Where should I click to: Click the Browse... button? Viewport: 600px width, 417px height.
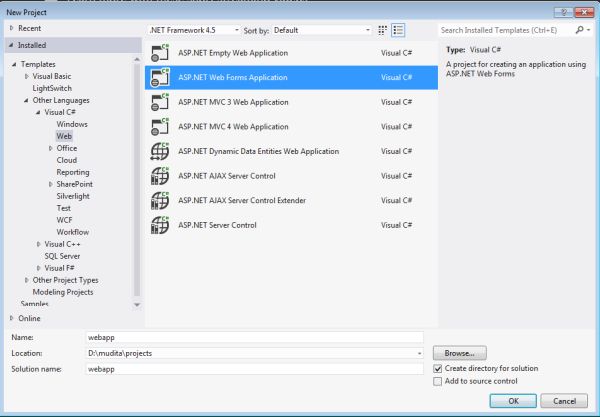click(460, 353)
